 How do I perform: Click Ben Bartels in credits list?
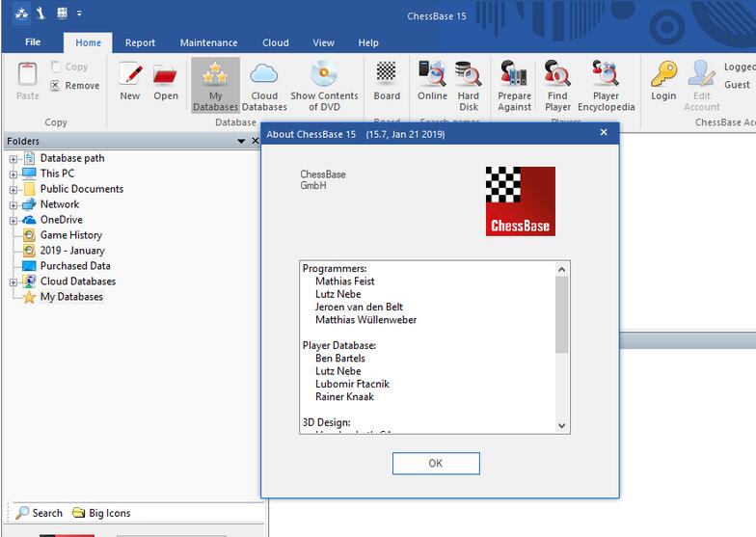339,359
